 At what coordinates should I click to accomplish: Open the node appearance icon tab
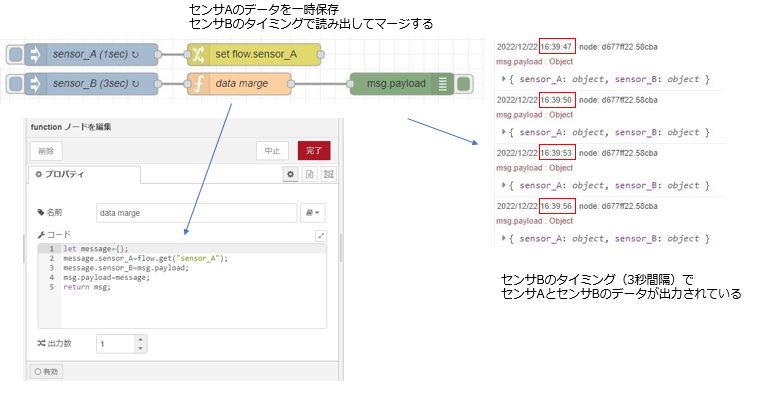(x=328, y=174)
